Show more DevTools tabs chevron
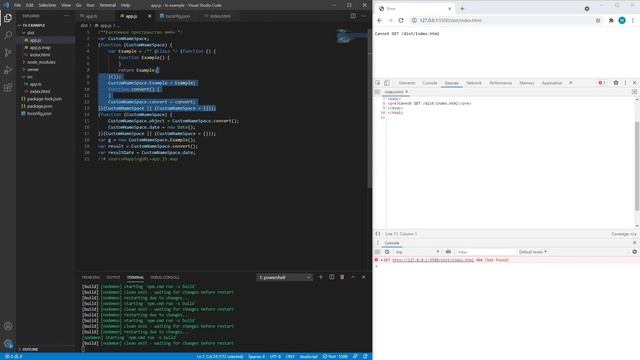This screenshot has height=360, width=640. 571,83
